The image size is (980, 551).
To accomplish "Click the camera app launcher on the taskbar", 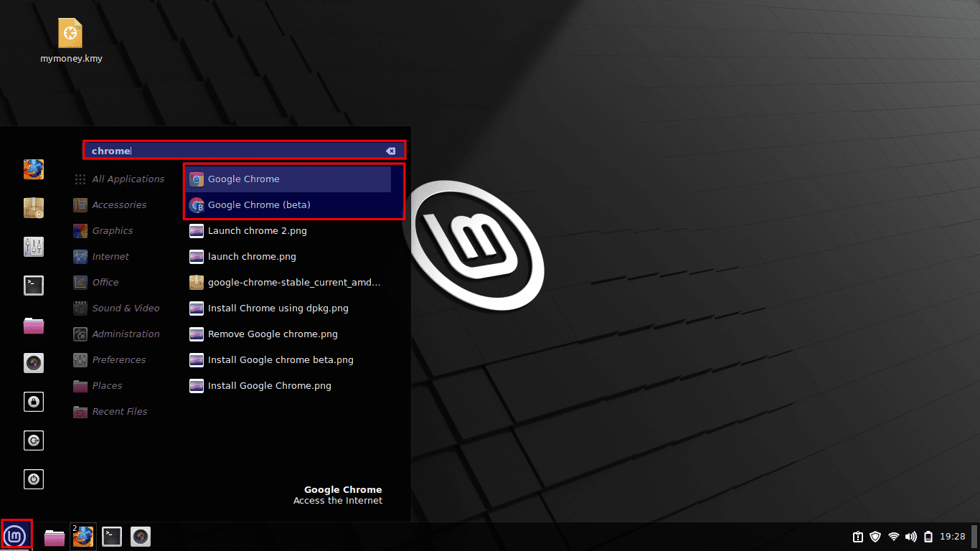I will coord(141,537).
